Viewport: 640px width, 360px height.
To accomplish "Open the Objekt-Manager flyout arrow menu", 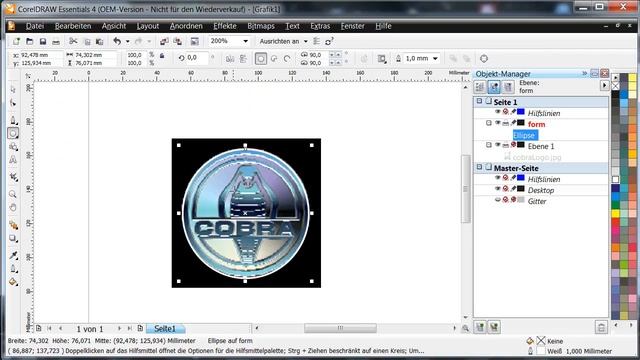I will [x=604, y=85].
